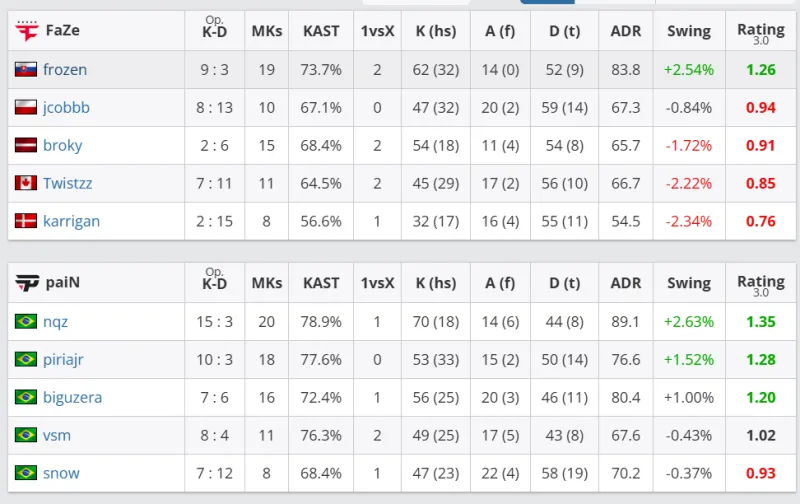The height and width of the screenshot is (504, 800).
Task: Open frozen's player profile link
Action: pyautogui.click(x=65, y=69)
